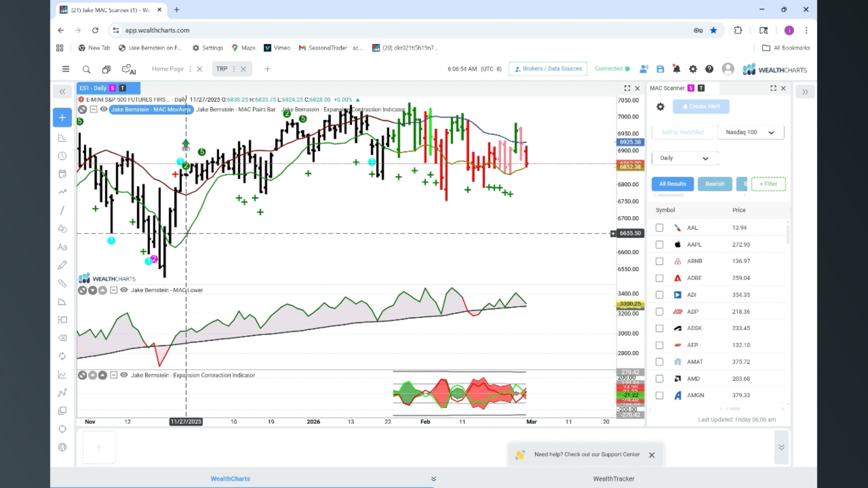Toggle visibility of MAC Lower indicator
This screenshot has width=868, height=488.
point(124,290)
